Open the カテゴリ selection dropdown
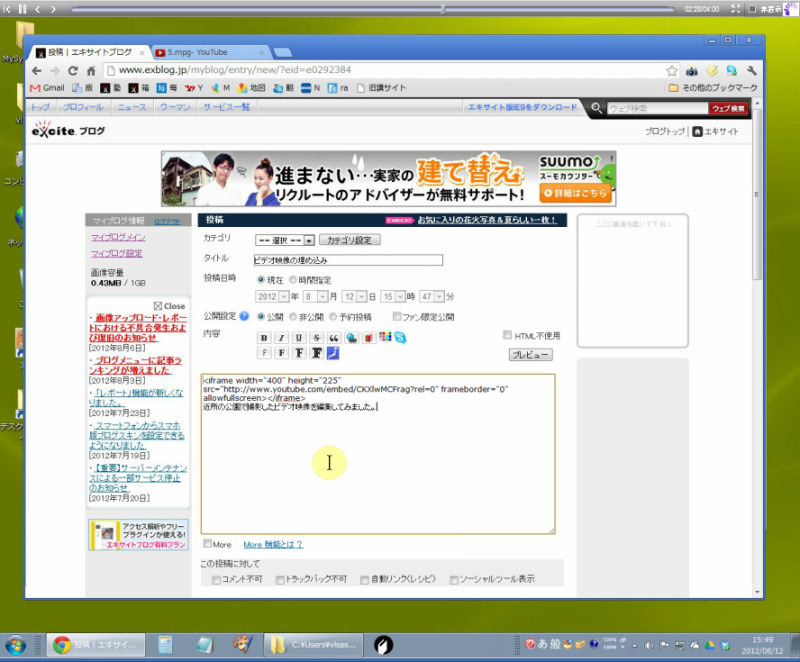The height and width of the screenshot is (662, 800). tap(285, 240)
